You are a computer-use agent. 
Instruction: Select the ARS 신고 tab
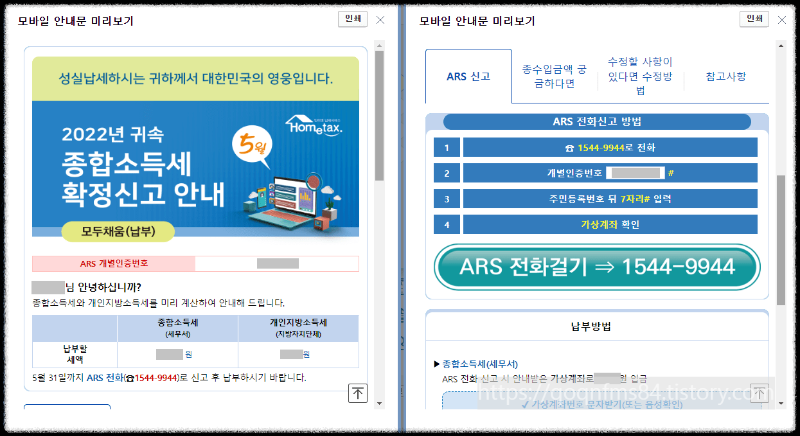coord(468,76)
